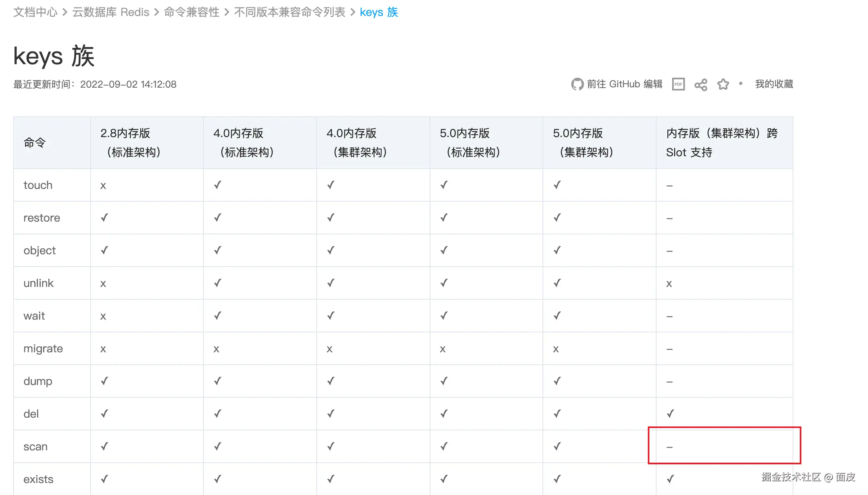868x495 pixels.
Task: Go to 文档中心 breadcrumb
Action: pos(36,12)
